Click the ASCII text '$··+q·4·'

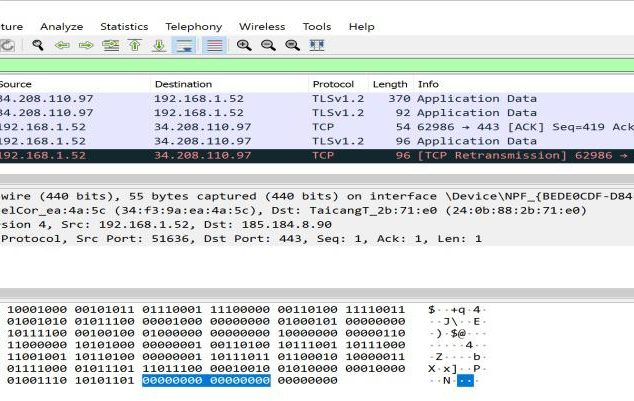pos(457,310)
